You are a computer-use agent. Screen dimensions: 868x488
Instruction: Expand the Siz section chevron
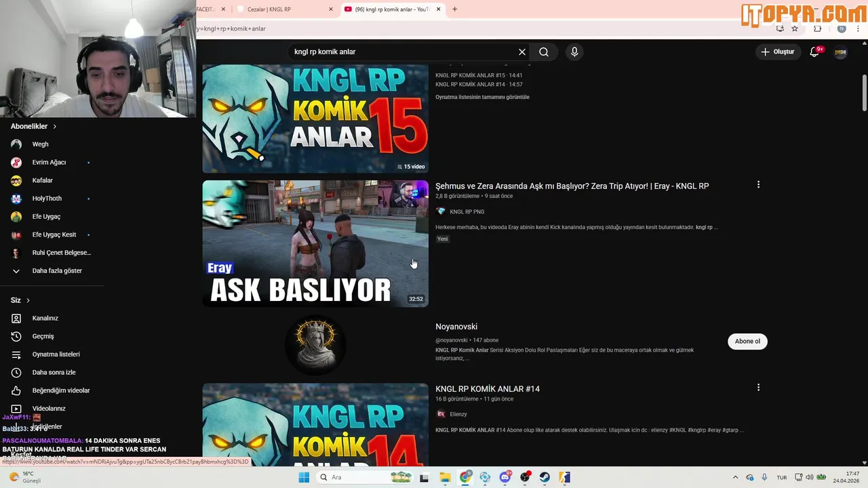click(x=28, y=300)
